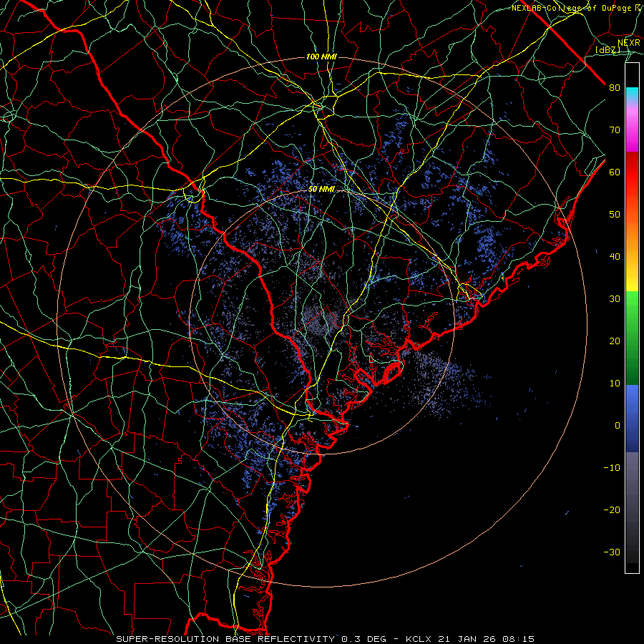Click the 30 value on the dBZ scale

pyautogui.click(x=615, y=299)
